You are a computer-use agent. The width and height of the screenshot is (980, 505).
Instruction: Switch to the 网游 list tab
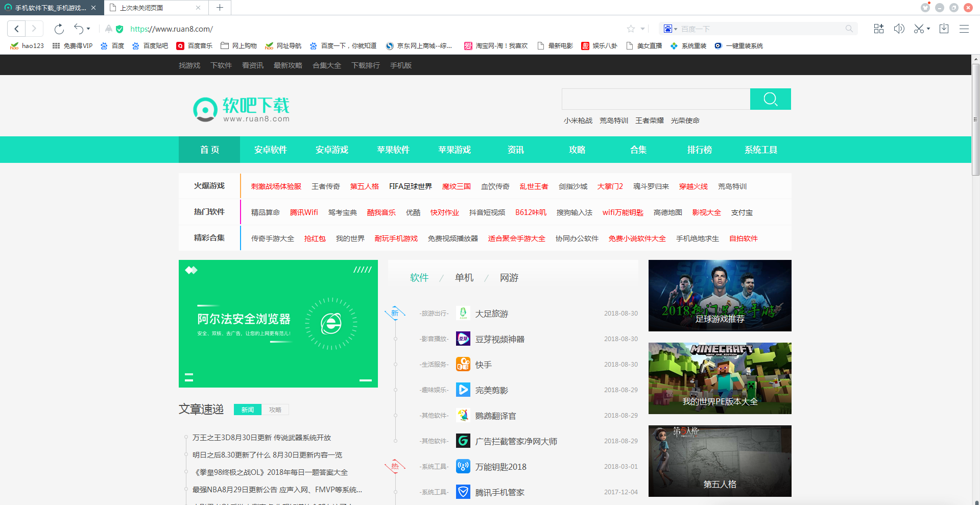pos(509,278)
